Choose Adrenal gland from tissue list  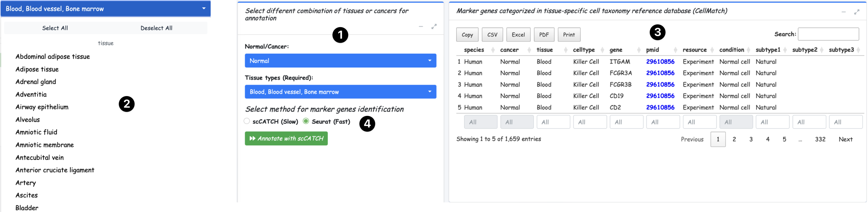point(36,82)
